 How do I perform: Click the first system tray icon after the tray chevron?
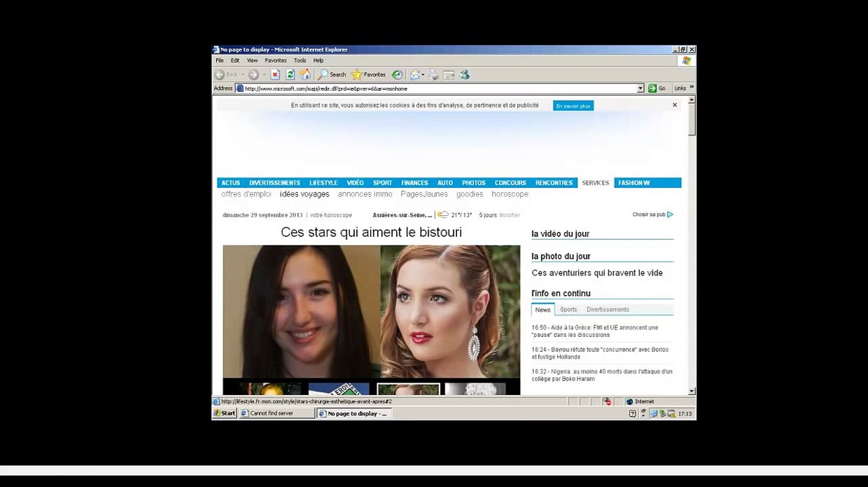[x=654, y=413]
